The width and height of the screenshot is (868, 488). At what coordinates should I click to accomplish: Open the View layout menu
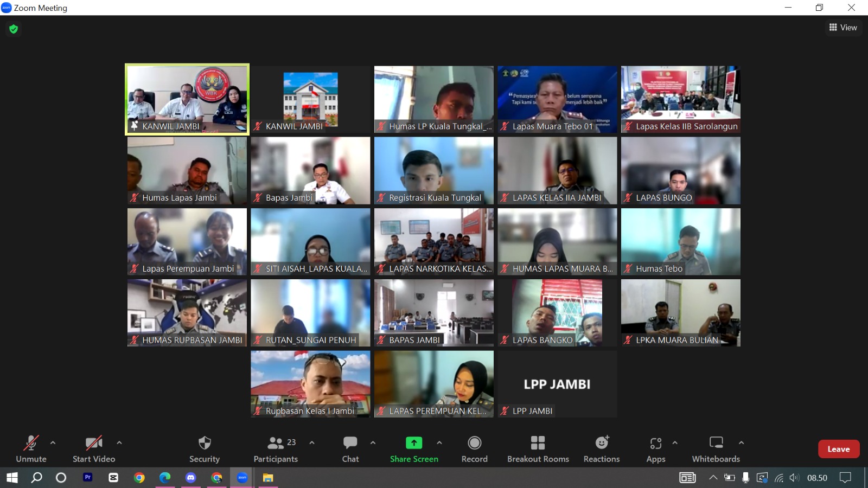pos(843,27)
